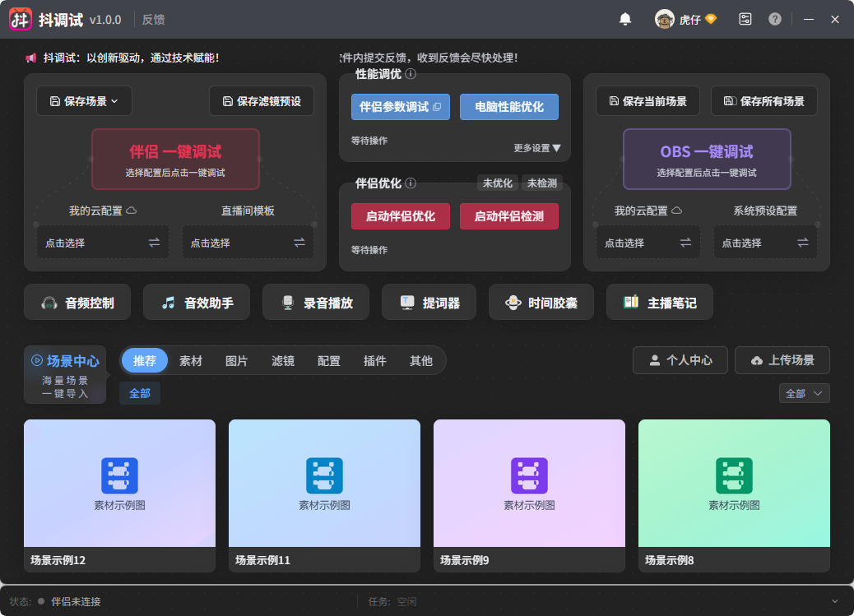
Task: Open 场景示例9 thumbnail
Action: (x=529, y=483)
